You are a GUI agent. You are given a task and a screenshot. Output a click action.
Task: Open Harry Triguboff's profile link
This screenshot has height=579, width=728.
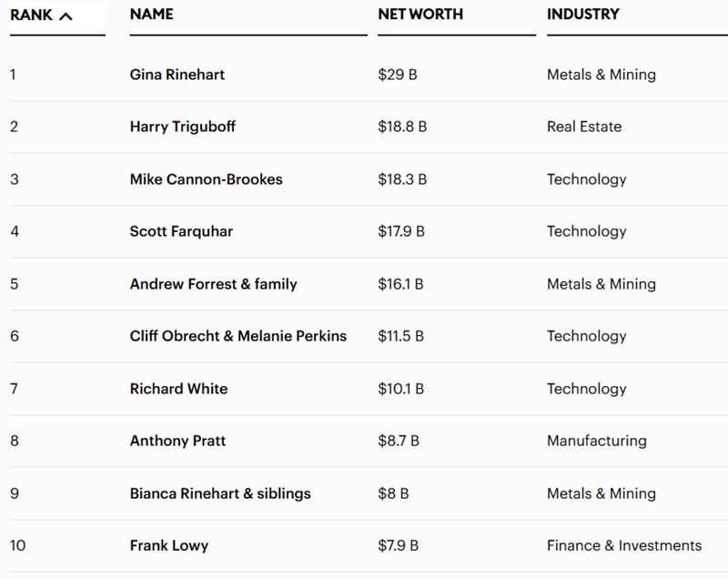[183, 127]
